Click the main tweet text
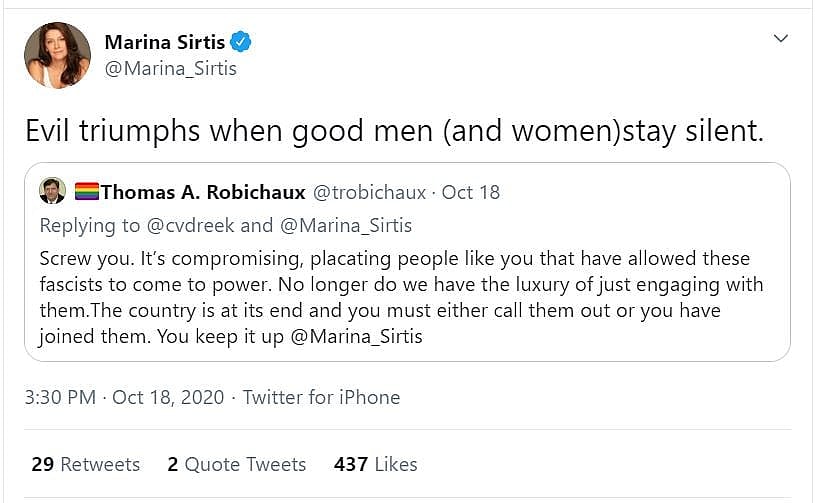 tap(393, 131)
